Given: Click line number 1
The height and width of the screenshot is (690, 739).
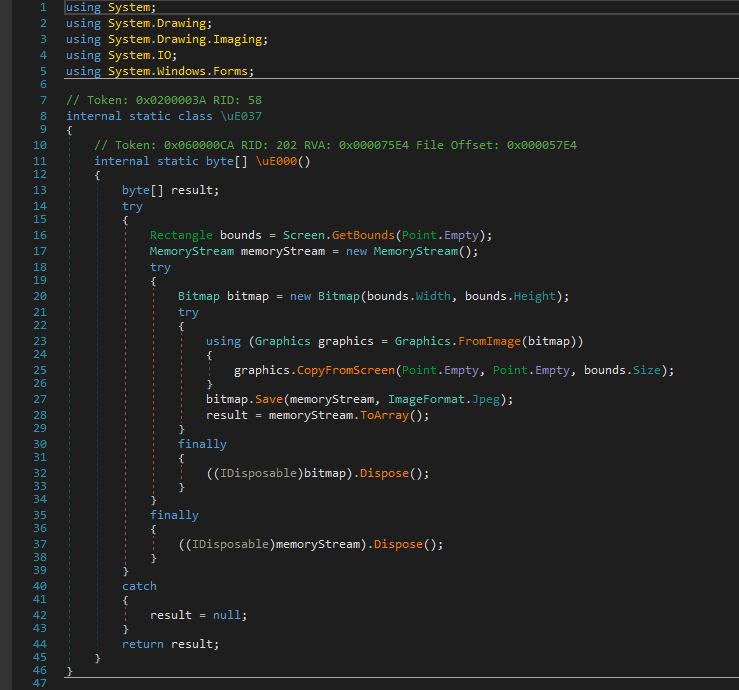Looking at the screenshot, I should tap(43, 8).
